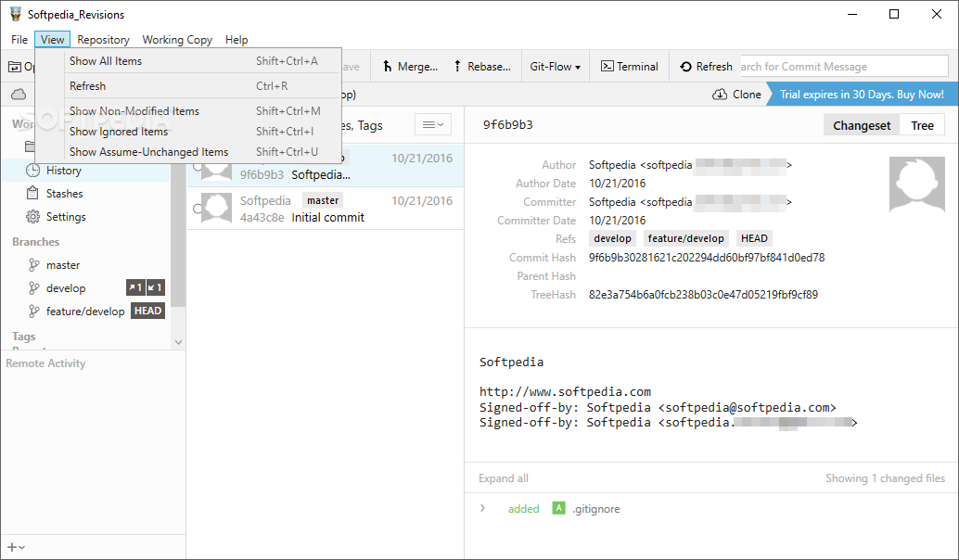Click the develop branch icon

[33, 288]
